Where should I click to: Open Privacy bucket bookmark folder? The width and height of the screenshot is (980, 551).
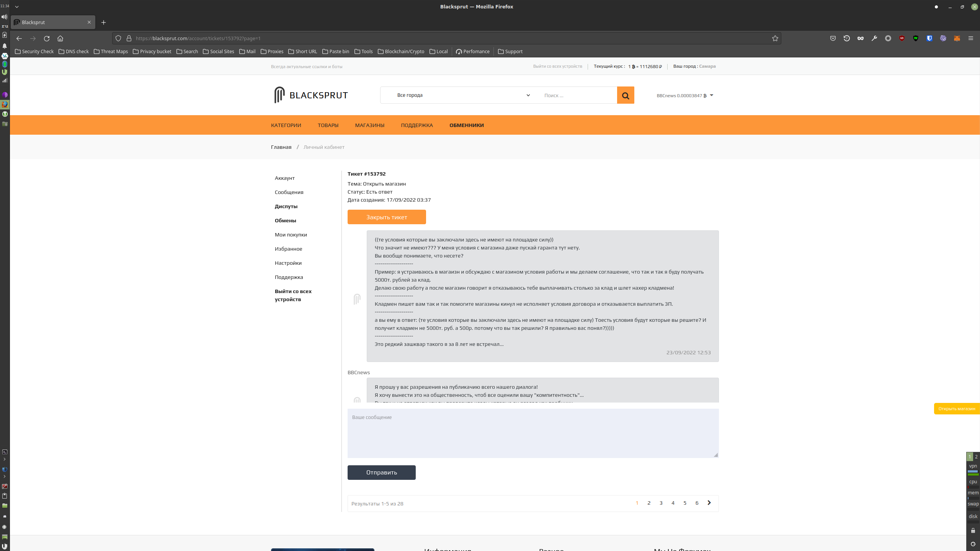click(152, 51)
